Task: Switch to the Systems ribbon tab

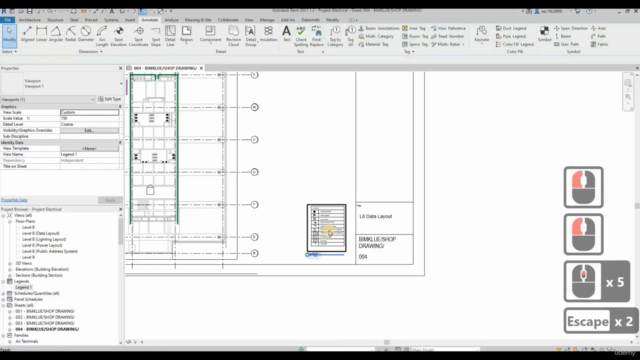Action: point(111,20)
